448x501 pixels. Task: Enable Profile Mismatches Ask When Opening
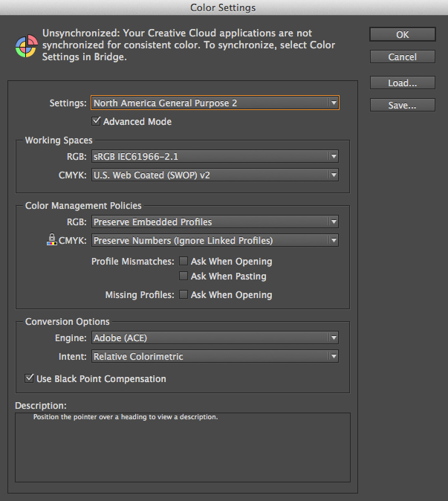point(184,261)
